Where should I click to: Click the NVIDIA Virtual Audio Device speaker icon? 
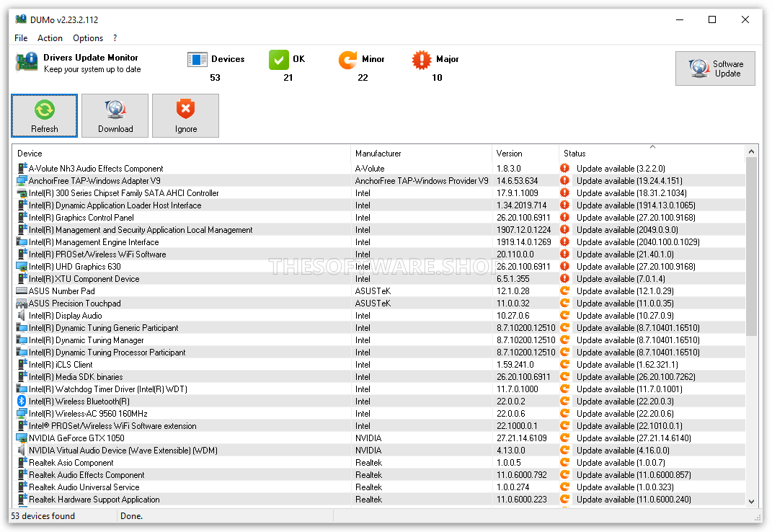22,451
